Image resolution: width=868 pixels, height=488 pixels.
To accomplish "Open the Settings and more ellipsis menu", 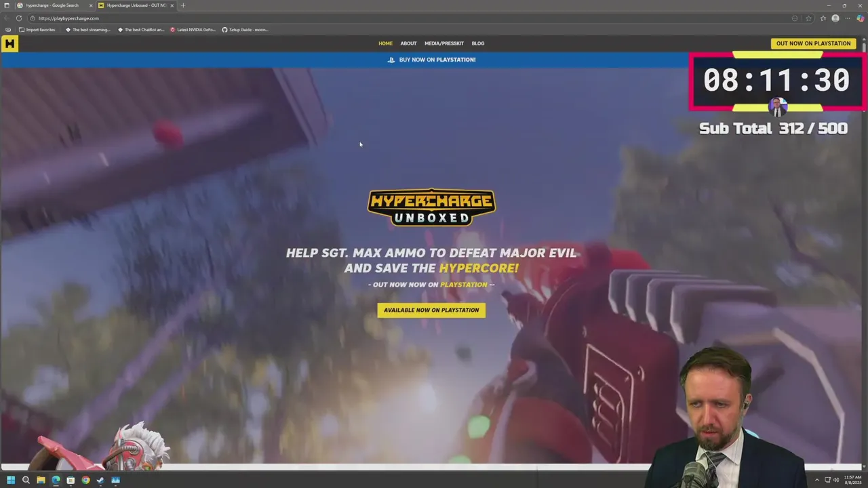I will (848, 18).
